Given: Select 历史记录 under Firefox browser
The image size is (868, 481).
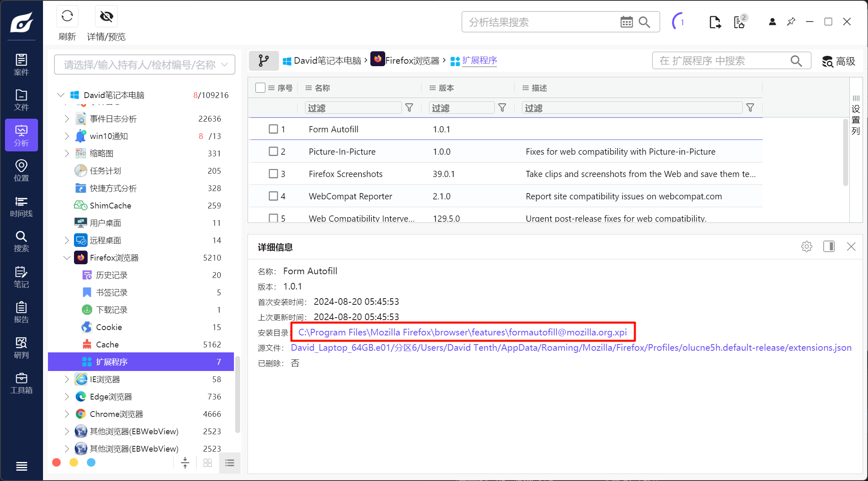Looking at the screenshot, I should pos(112,275).
